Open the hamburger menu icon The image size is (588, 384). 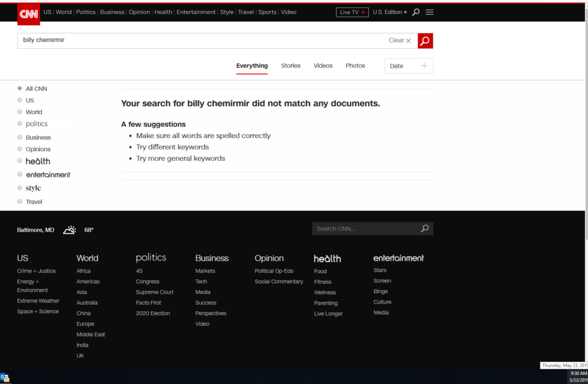pyautogui.click(x=430, y=12)
